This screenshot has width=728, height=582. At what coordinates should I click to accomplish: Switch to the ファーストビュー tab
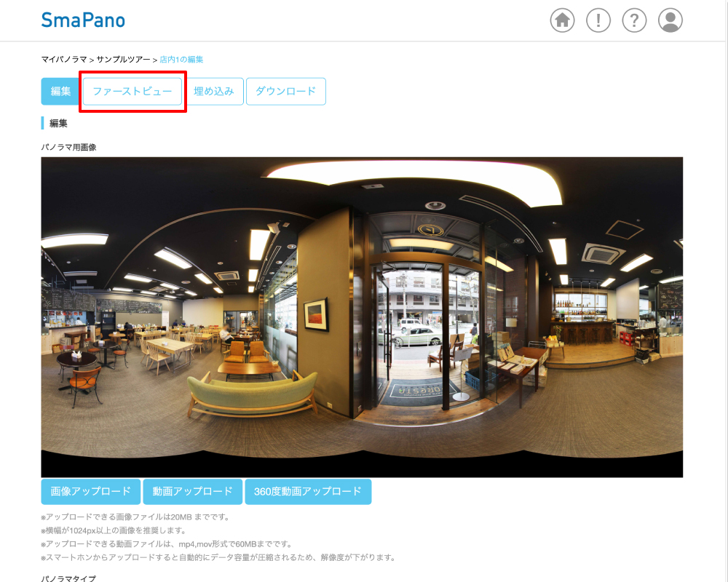pos(132,92)
